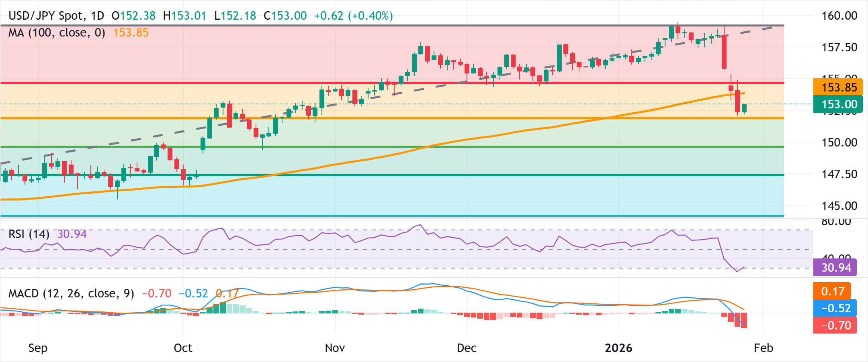This screenshot has width=868, height=362.
Task: Open the MACD (12, 26, close, 9) legend
Action: click(x=71, y=293)
